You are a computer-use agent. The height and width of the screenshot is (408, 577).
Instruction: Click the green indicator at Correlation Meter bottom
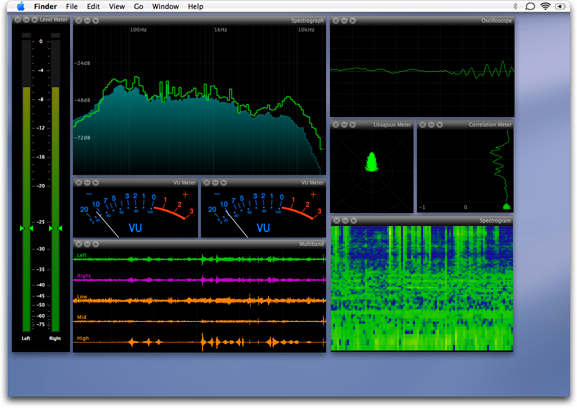[x=507, y=206]
